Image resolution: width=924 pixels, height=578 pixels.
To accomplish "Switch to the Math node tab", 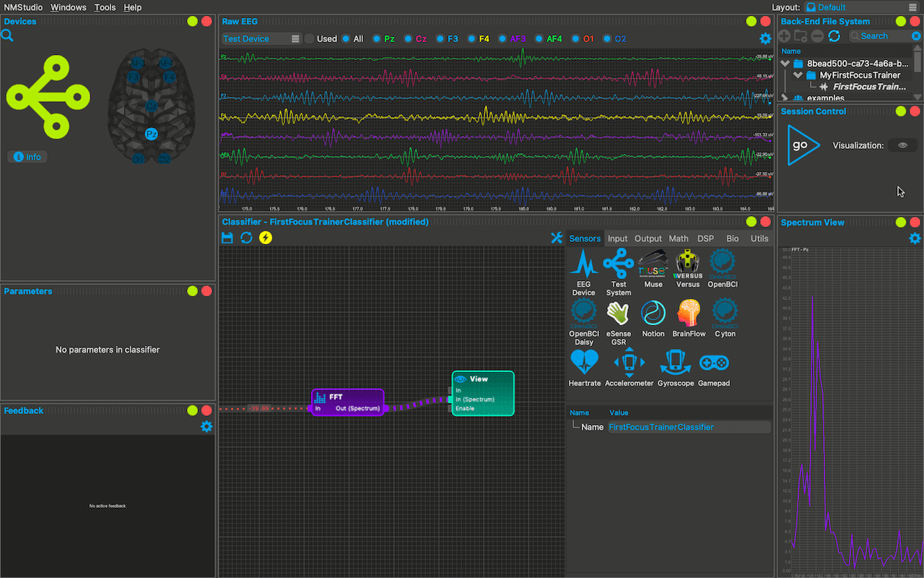I will point(679,238).
